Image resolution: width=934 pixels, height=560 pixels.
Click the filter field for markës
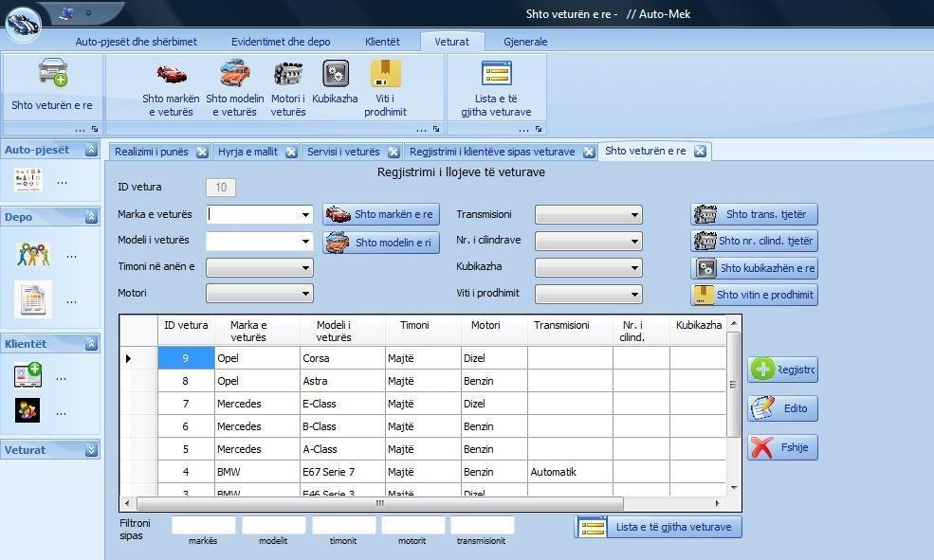(x=204, y=526)
